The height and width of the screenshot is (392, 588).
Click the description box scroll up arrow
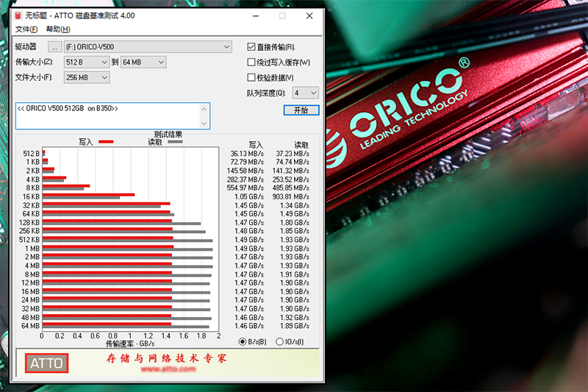204,109
